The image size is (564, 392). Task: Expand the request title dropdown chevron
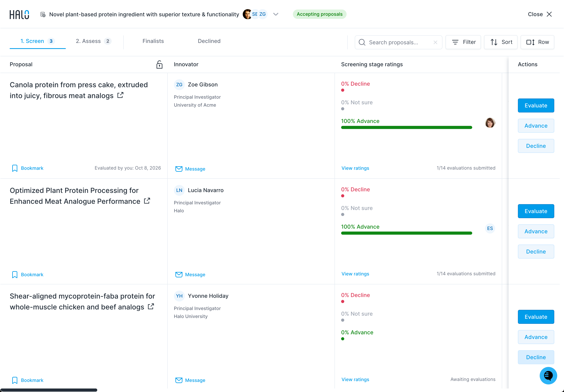[x=276, y=14]
